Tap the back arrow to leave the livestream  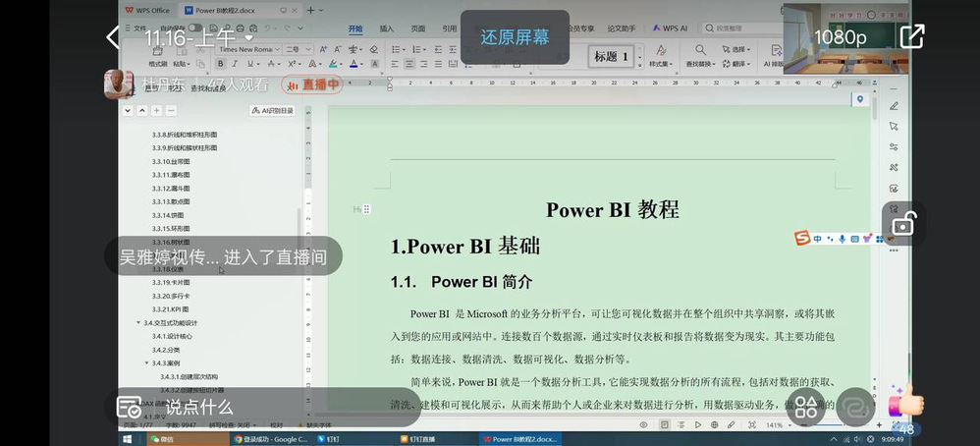113,37
